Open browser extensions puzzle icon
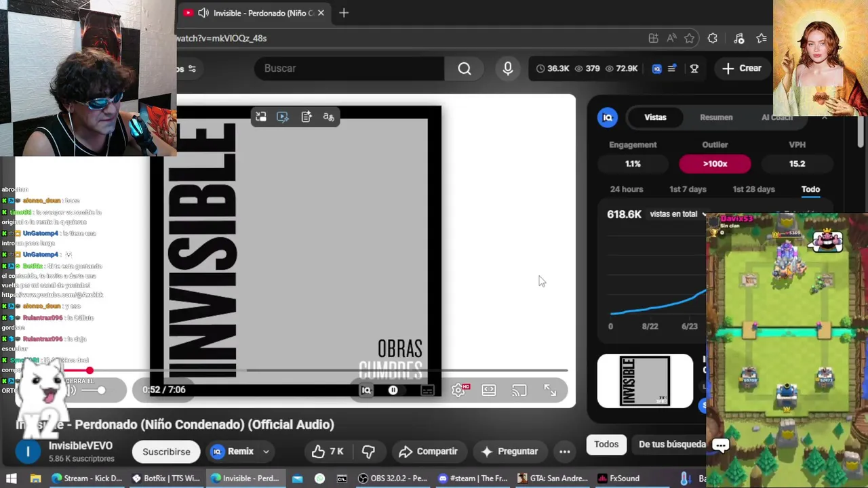Image resolution: width=868 pixels, height=488 pixels. click(712, 39)
